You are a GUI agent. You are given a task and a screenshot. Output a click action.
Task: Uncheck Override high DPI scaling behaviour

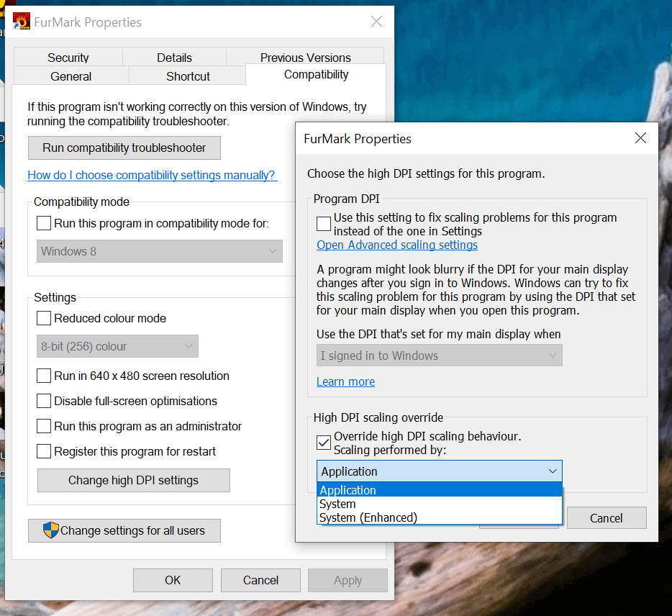[x=324, y=443]
